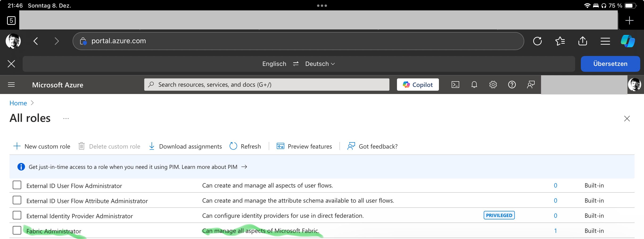Screen dimensions: 644x239
Task: Go back to the previous page
Action: [x=36, y=41]
